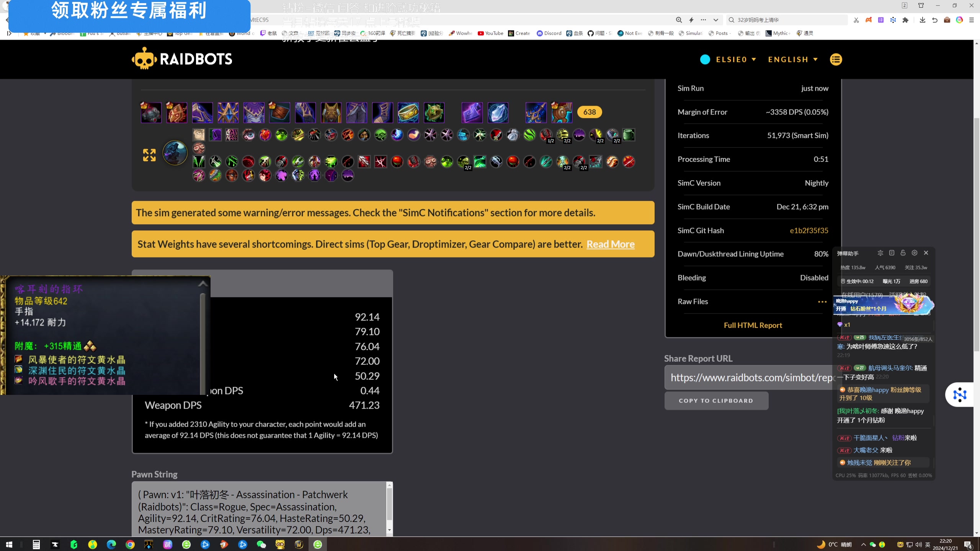Image resolution: width=980 pixels, height=551 pixels.
Task: Click the bookmarks bar sidebar toggle icon
Action: [9, 33]
